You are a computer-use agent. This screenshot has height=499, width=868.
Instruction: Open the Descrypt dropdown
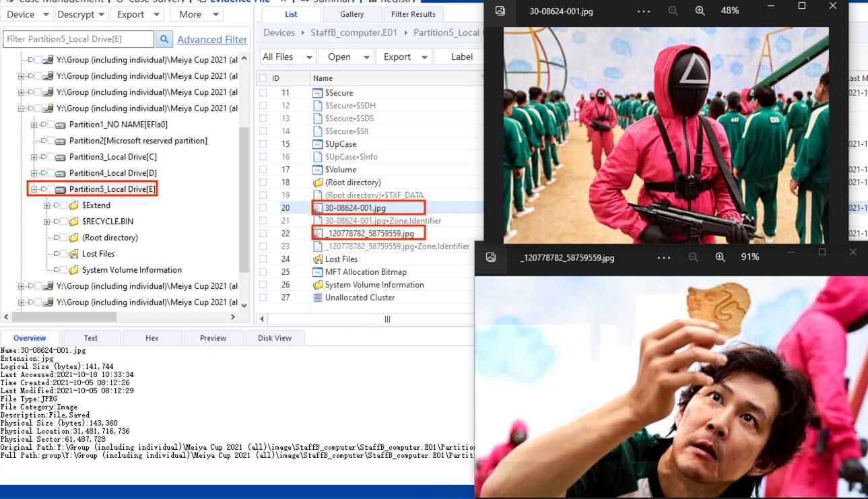pyautogui.click(x=80, y=14)
